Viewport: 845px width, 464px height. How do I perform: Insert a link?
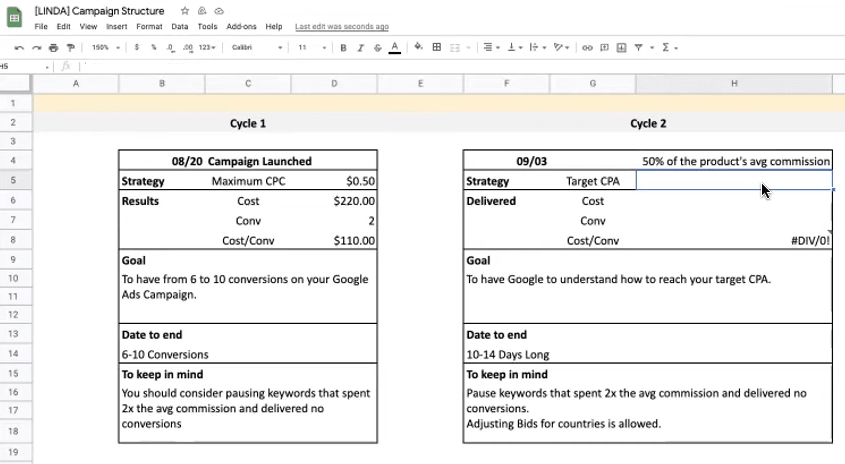click(x=587, y=48)
